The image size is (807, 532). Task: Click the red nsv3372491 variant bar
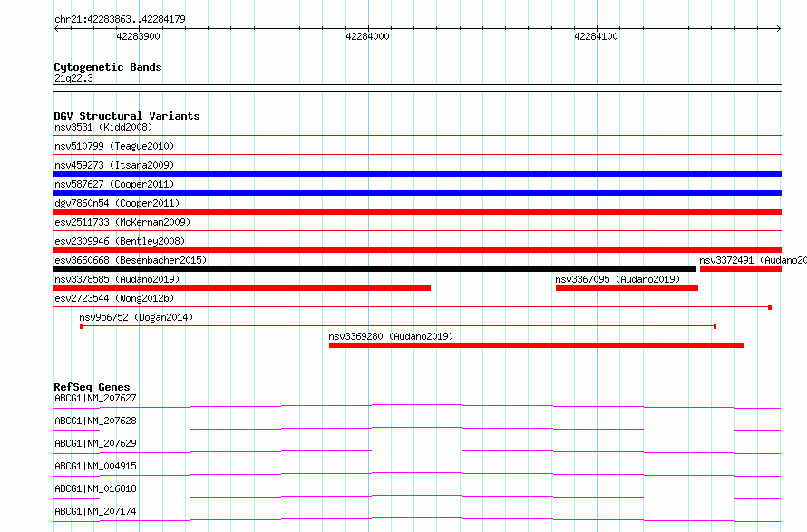point(741,269)
